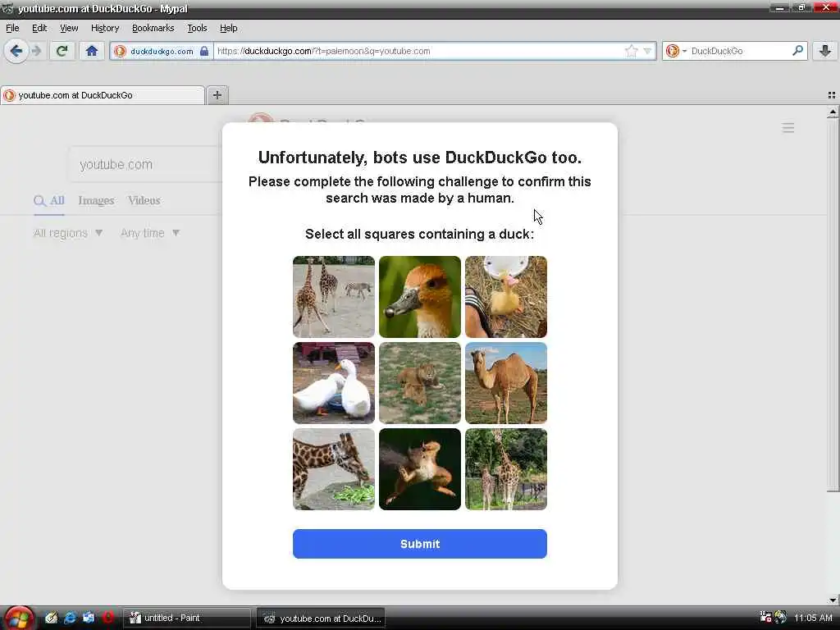Open a new tab with plus button
The width and height of the screenshot is (840, 630).
point(217,95)
